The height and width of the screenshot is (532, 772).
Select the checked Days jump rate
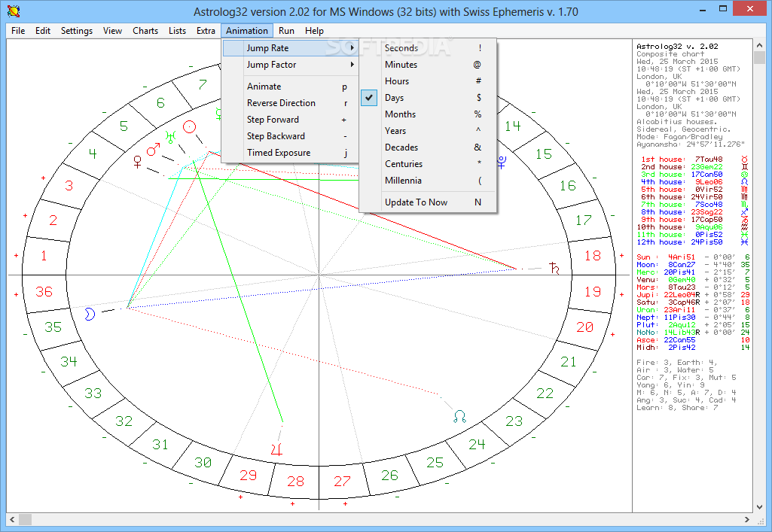428,98
